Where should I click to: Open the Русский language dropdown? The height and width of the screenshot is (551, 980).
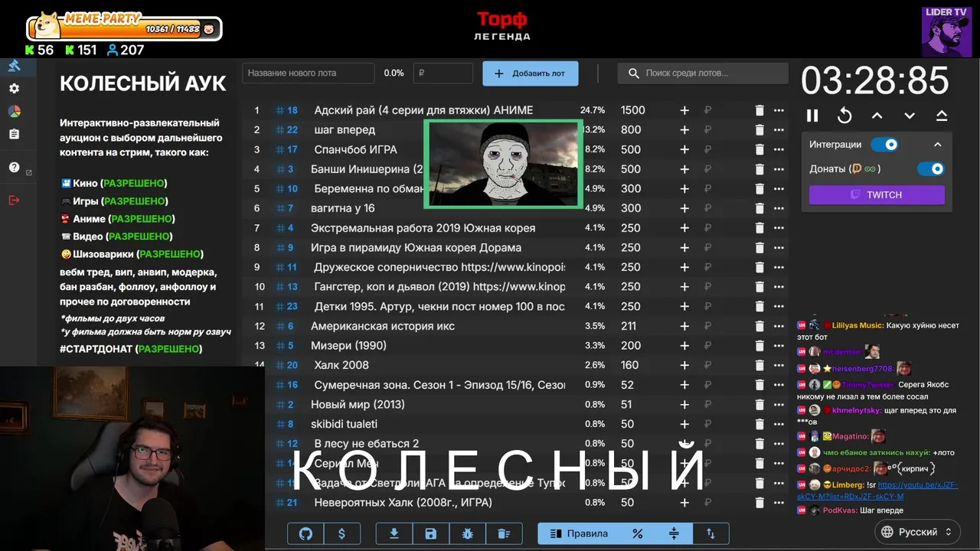917,532
